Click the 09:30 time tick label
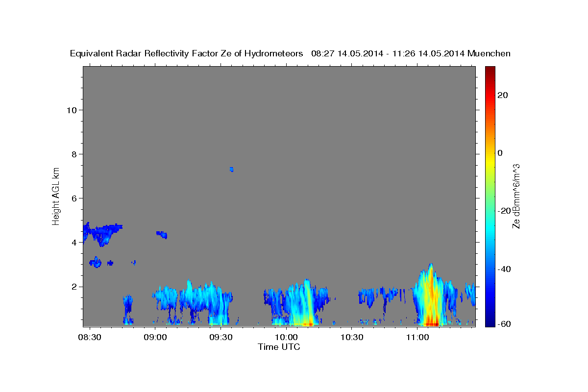This screenshot has width=588, height=392. click(x=220, y=338)
